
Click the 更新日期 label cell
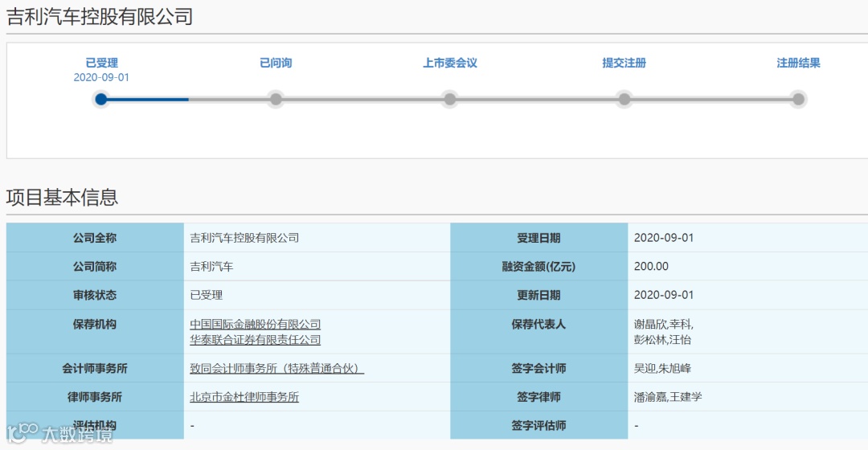[x=538, y=296]
